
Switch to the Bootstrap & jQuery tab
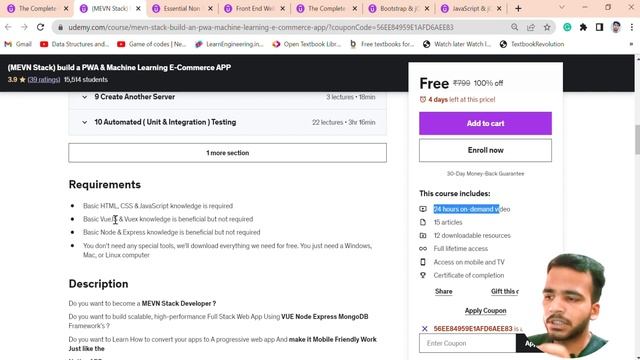(x=398, y=9)
